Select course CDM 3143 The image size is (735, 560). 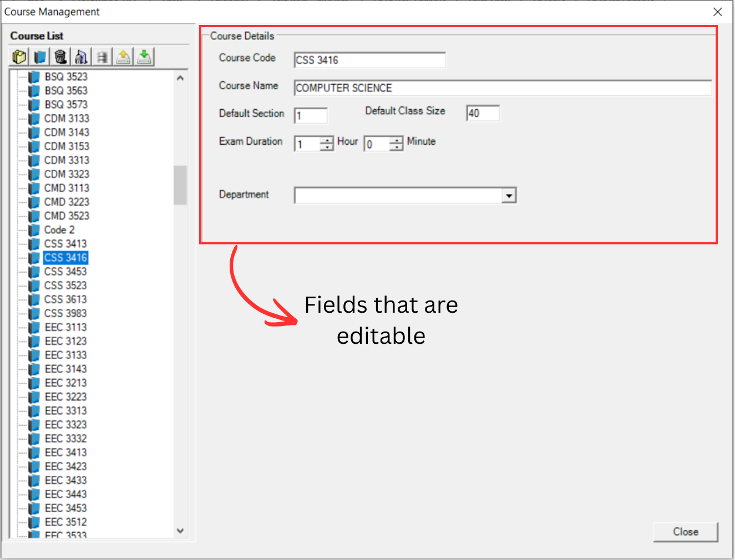[x=67, y=132]
